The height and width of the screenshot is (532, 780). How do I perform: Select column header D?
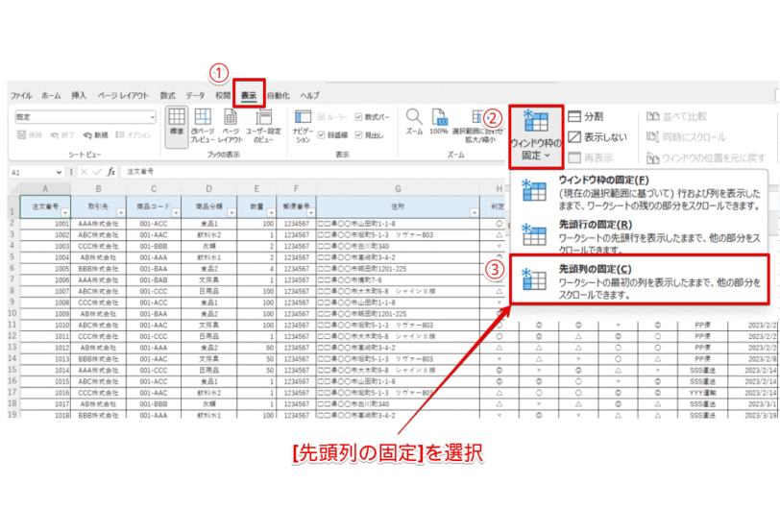coord(209,189)
